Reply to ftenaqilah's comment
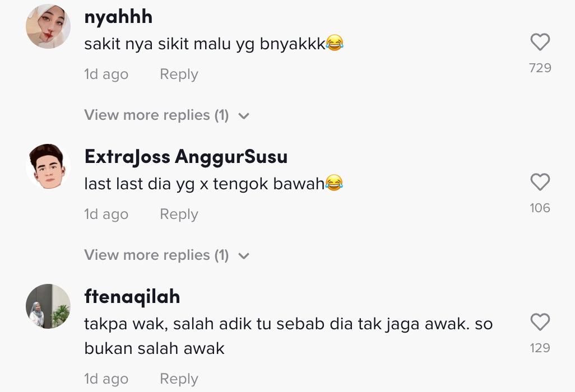 click(179, 379)
